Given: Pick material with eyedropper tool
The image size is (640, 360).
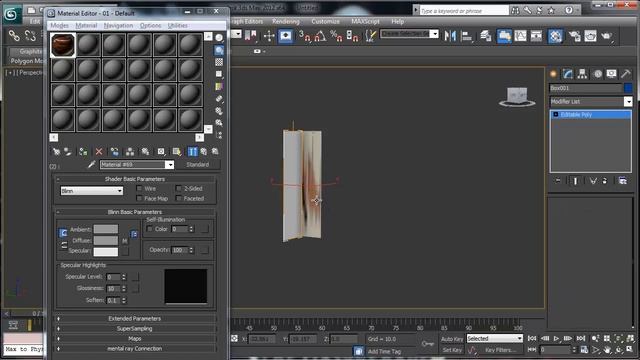Looking at the screenshot, I should [91, 164].
